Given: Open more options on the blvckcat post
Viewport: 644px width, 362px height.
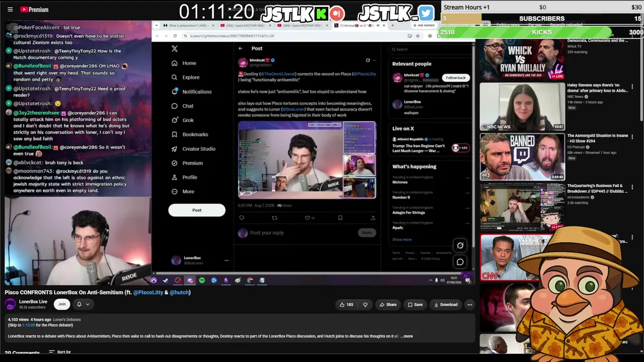Looking at the screenshot, I should tap(373, 60).
